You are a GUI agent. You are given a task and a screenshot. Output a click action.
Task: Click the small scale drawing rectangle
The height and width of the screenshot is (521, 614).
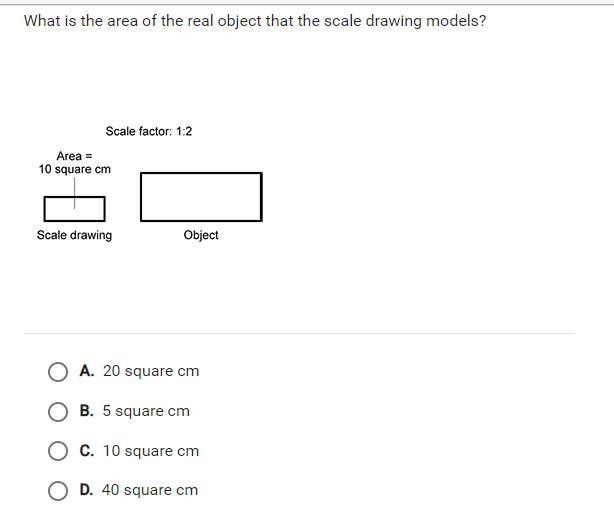tap(74, 209)
